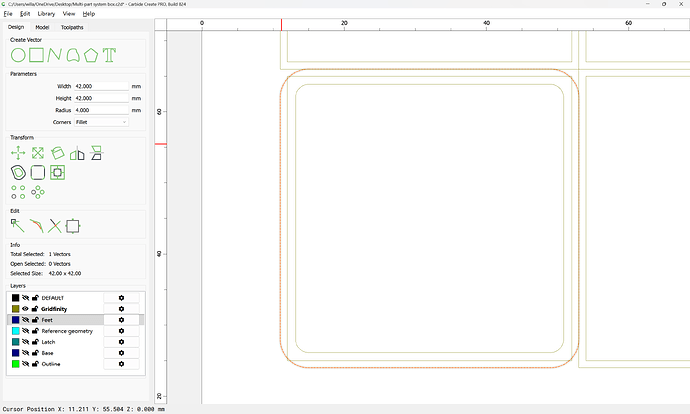Show the Reference geometry layer
Viewport: 690px width, 414px height.
point(26,331)
